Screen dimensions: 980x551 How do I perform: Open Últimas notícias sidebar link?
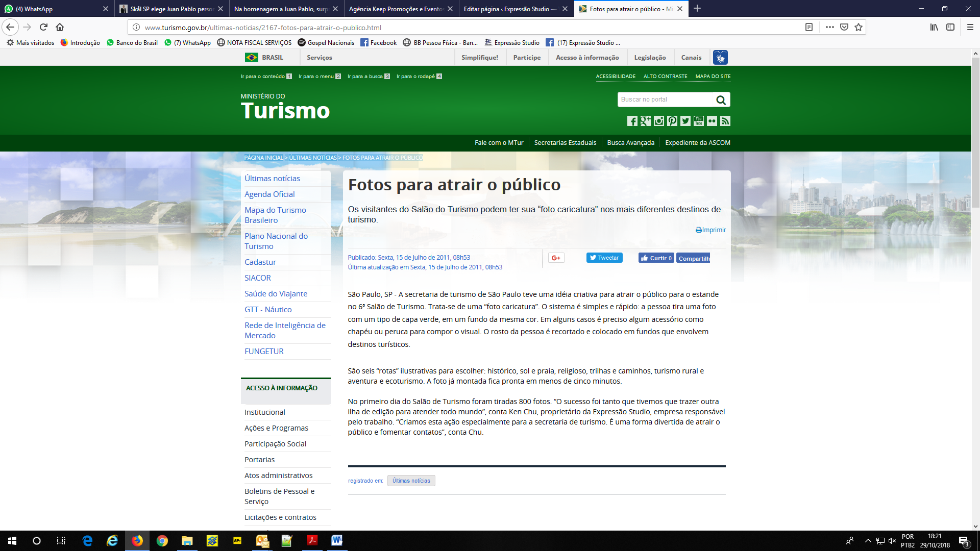tap(272, 179)
